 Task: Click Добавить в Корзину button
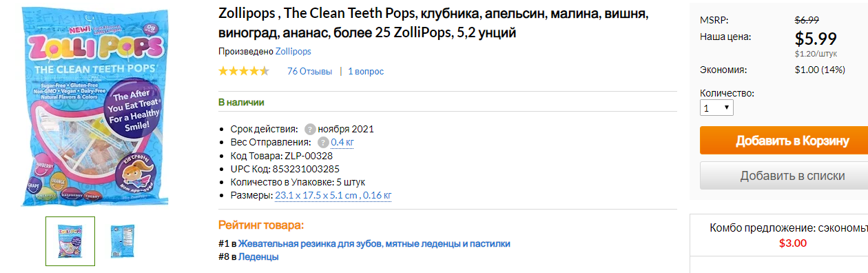784,141
